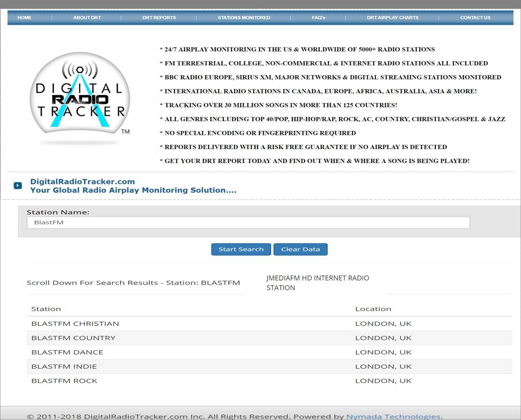Click the GET YOUR DRT REPORT TODAY line
The height and width of the screenshot is (420, 521).
315,161
